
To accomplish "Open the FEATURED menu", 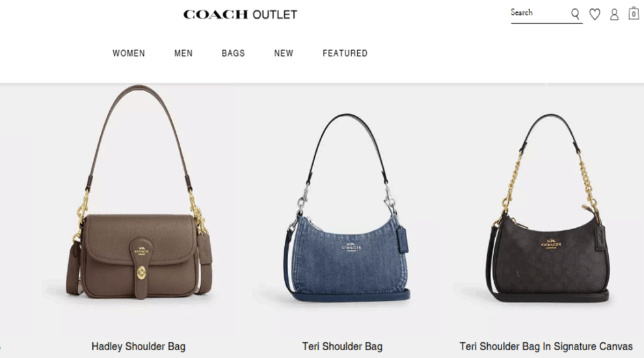I will click(345, 53).
